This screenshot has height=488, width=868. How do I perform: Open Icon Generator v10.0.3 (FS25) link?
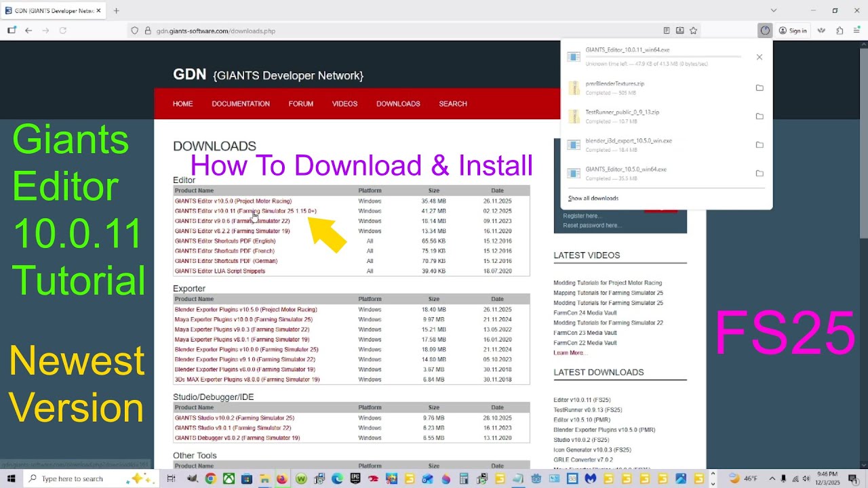coord(592,449)
